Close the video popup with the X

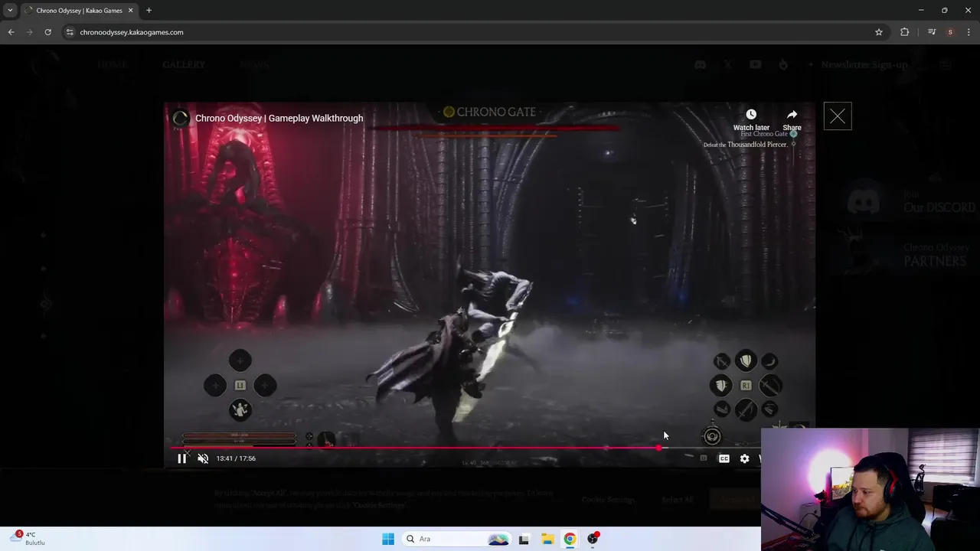(838, 116)
